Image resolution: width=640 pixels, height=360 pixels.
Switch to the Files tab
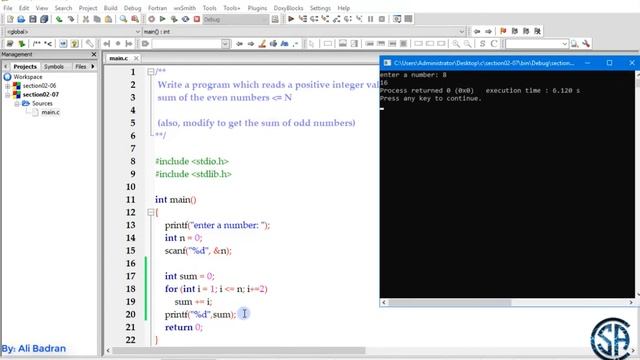click(81, 67)
